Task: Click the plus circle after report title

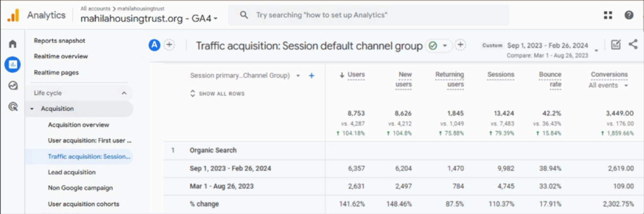Action: (x=460, y=45)
